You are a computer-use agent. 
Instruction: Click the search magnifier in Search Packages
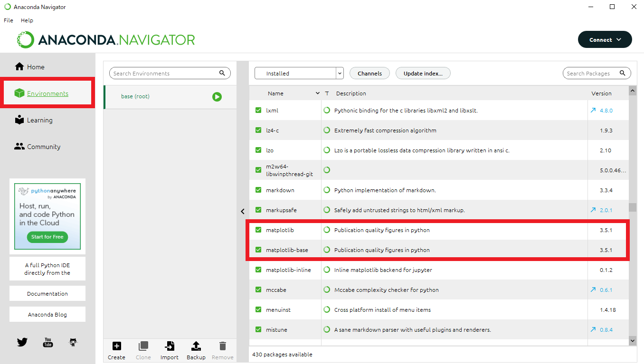pyautogui.click(x=623, y=73)
